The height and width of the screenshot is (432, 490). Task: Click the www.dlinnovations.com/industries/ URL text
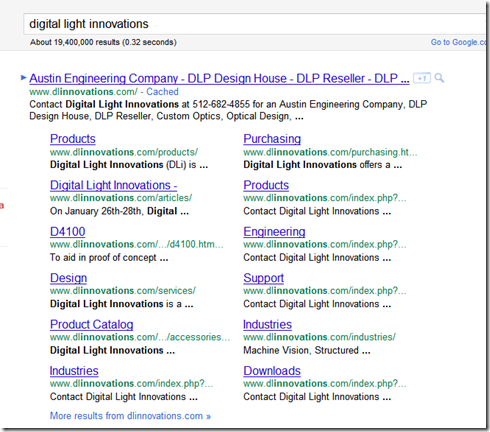coord(320,337)
